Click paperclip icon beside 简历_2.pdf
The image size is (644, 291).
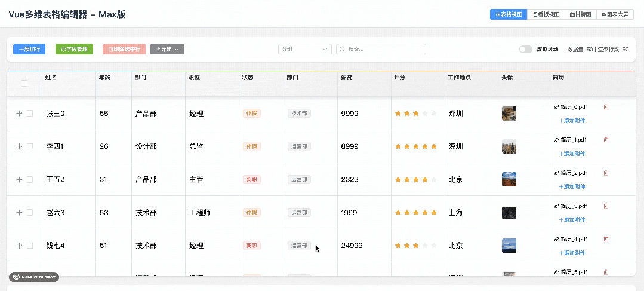(556, 173)
